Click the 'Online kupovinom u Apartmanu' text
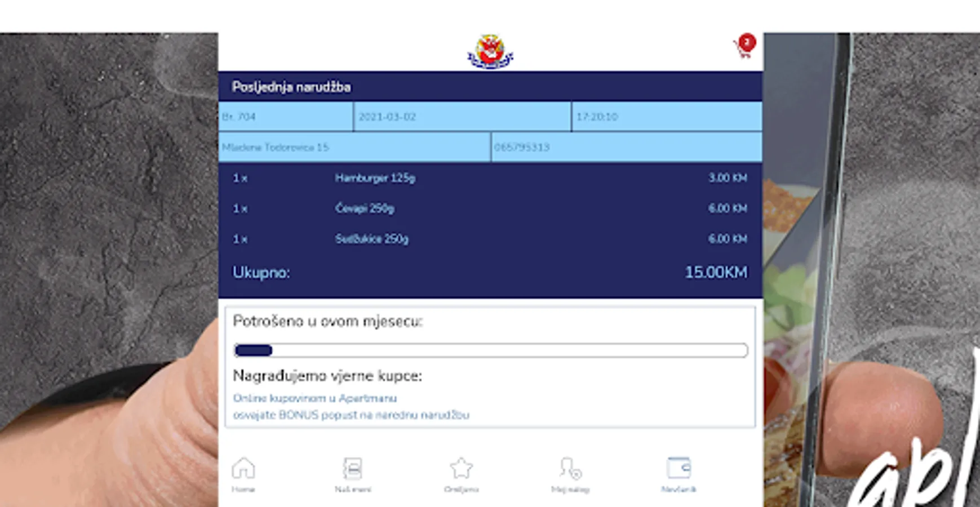Screen dimensions: 980x507 pyautogui.click(x=315, y=398)
